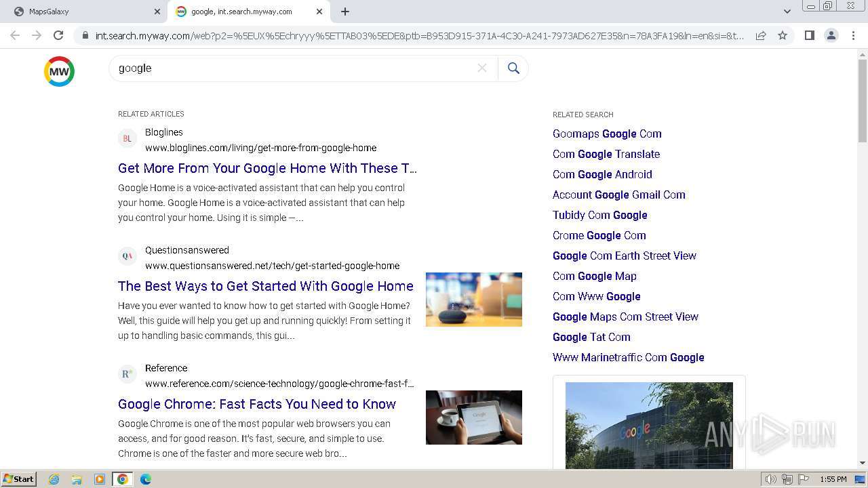Open the Google Home speaker thumbnail

[474, 300]
